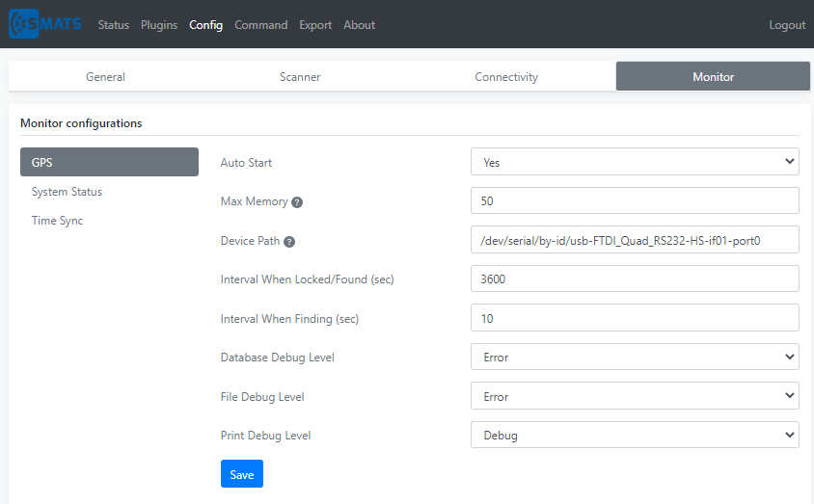814x504 pixels.
Task: Switch to the Scanner tab
Action: click(x=300, y=77)
